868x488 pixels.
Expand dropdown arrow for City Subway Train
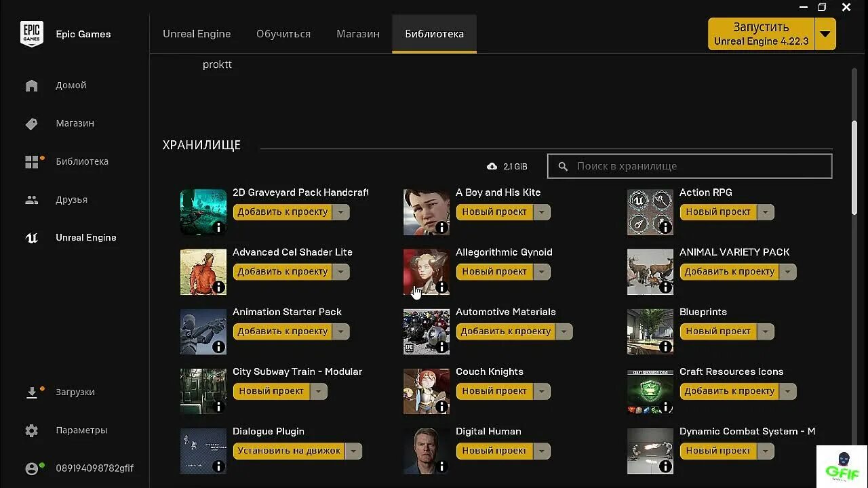[318, 391]
